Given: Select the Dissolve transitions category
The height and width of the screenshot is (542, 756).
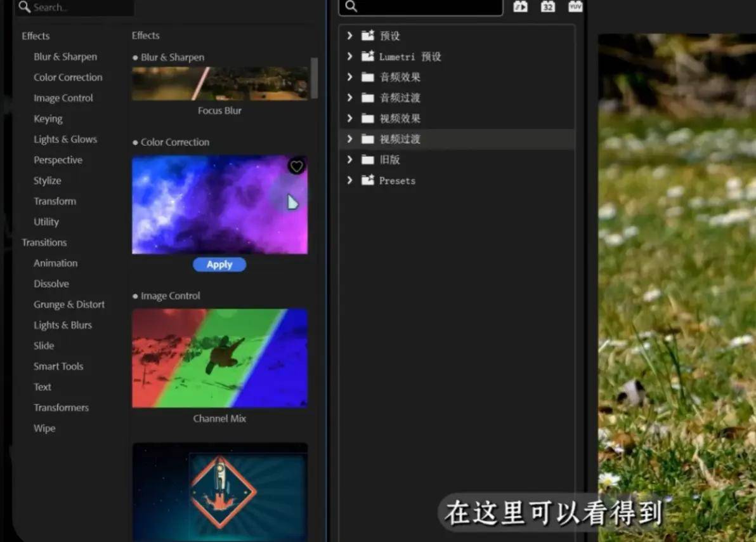Looking at the screenshot, I should click(51, 284).
